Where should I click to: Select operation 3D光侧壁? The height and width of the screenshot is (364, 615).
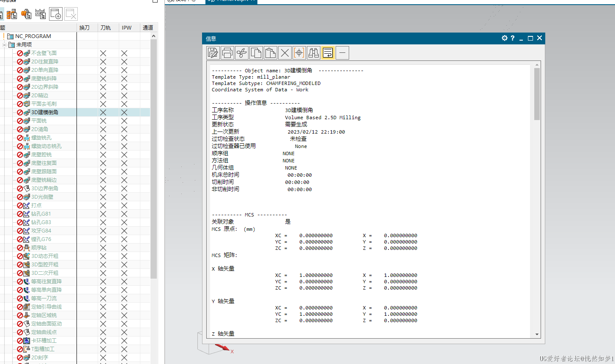point(42,197)
